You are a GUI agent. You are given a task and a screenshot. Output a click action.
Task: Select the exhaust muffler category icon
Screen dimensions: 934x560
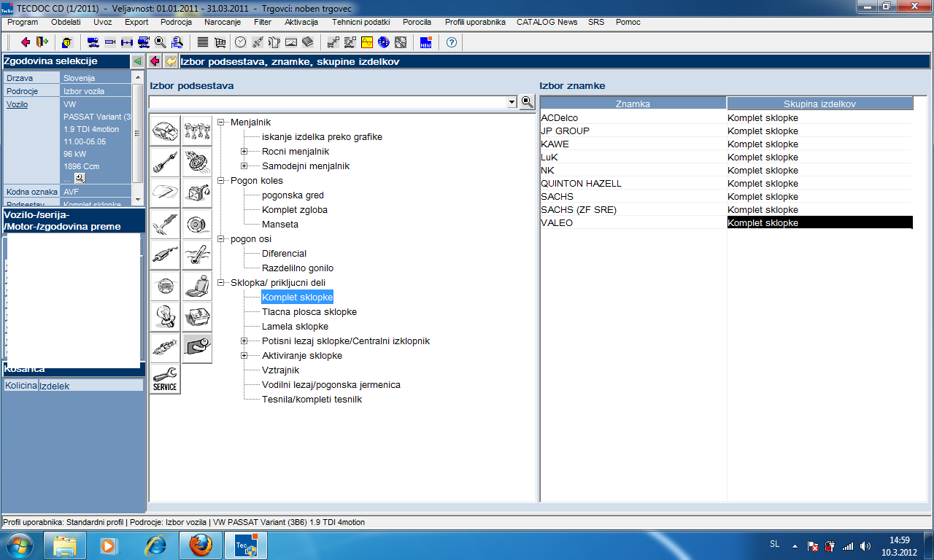[x=165, y=254]
